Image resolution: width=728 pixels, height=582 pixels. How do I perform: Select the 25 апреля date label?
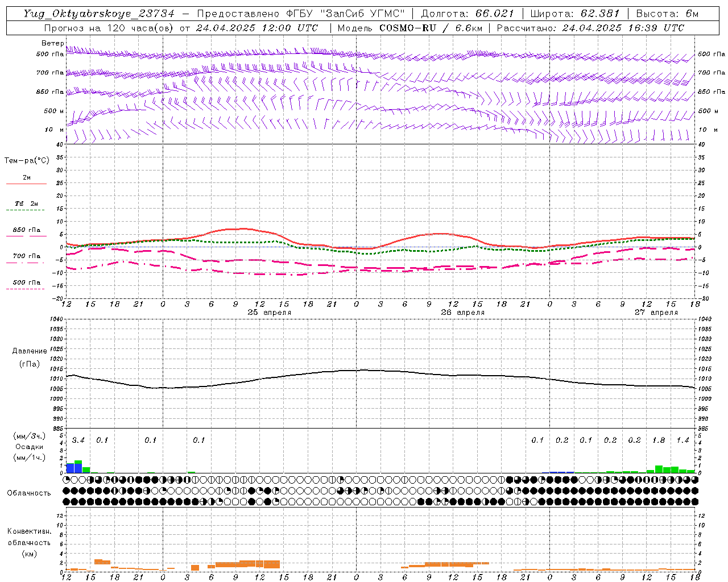click(270, 313)
